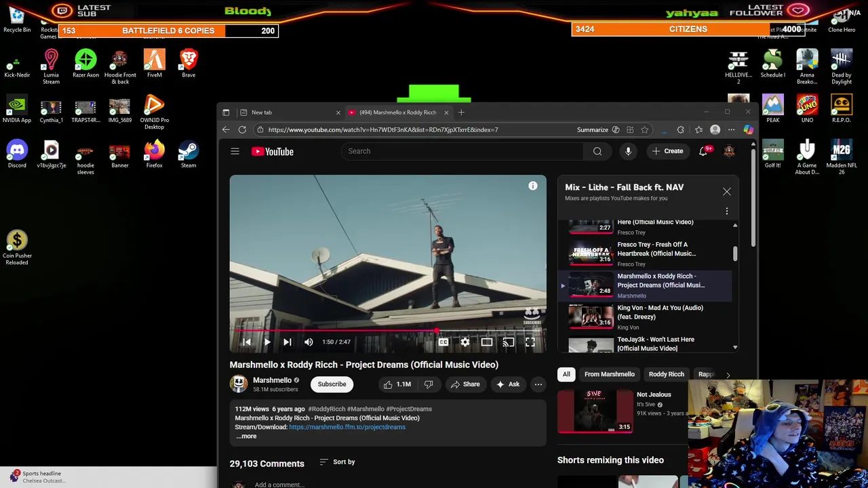The image size is (868, 488).
Task: Bookmark page with star icon
Action: tap(645, 130)
